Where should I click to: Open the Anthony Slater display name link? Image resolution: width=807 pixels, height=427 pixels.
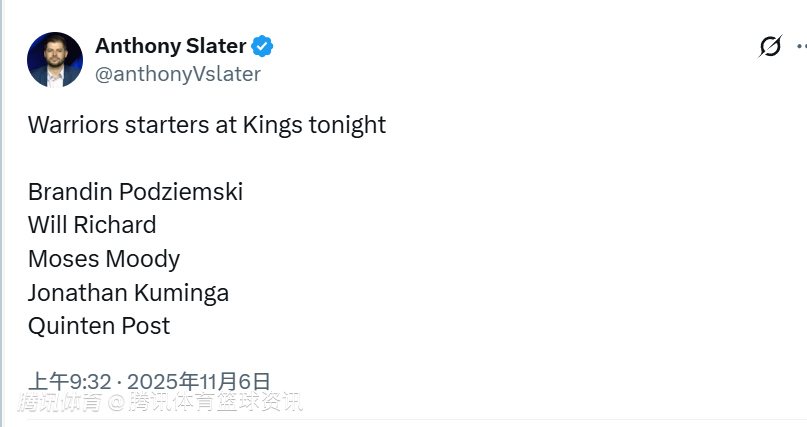coord(170,46)
